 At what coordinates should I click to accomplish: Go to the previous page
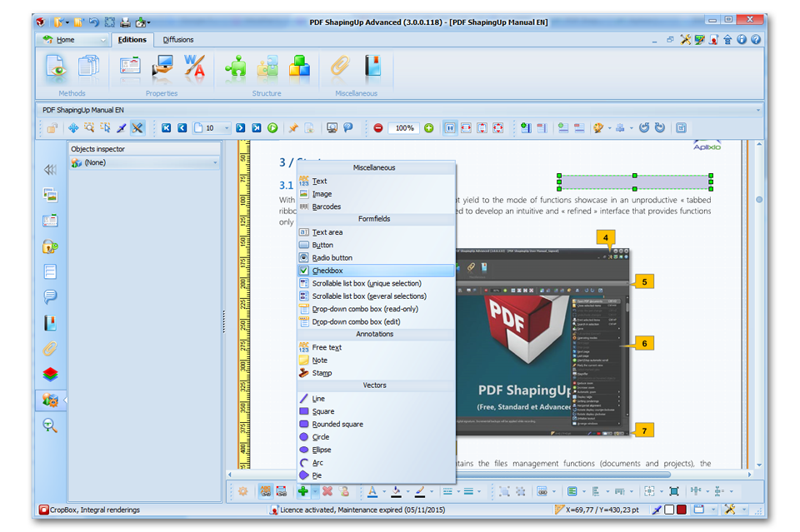182,128
